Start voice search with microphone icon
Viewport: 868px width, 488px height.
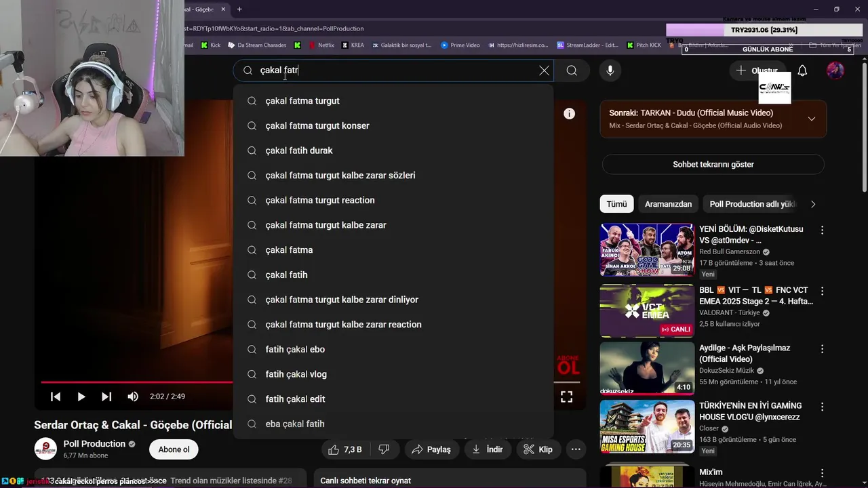[x=610, y=70]
